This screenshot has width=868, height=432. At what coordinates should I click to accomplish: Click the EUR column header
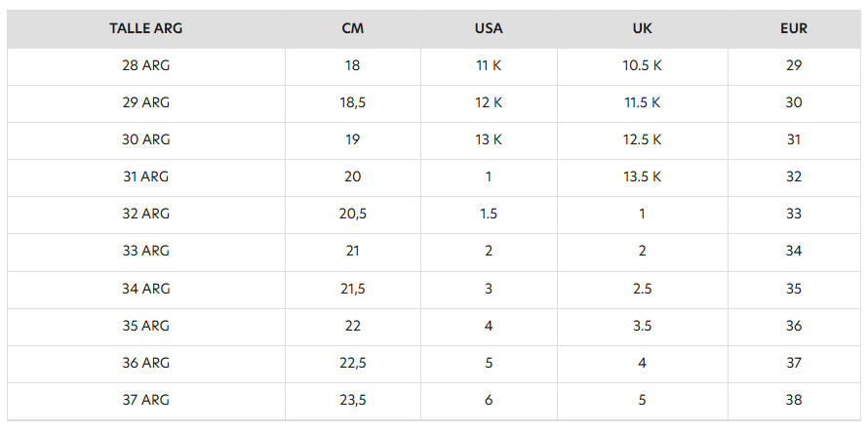pyautogui.click(x=794, y=28)
